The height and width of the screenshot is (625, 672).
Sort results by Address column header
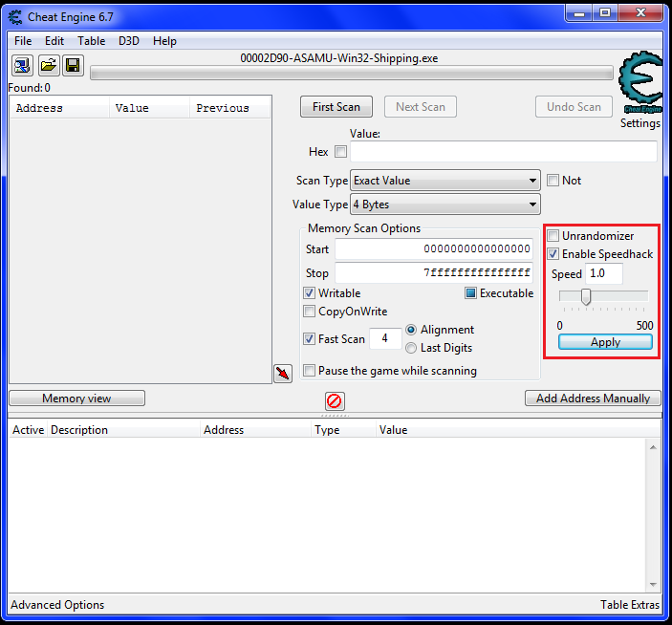[x=59, y=108]
